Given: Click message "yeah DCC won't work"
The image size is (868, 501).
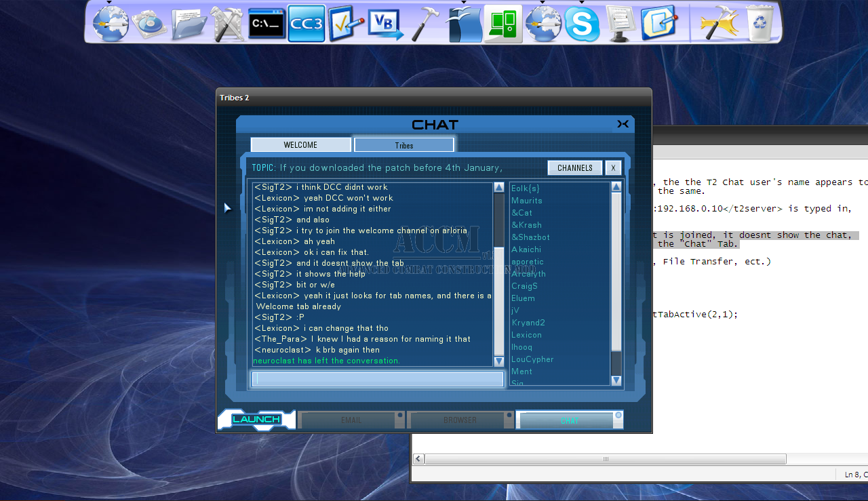Looking at the screenshot, I should click(349, 198).
